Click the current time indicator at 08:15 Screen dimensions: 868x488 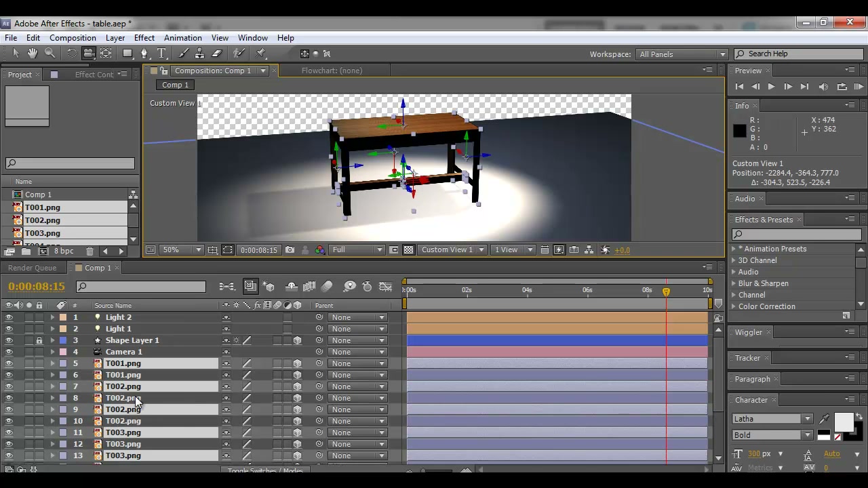(x=666, y=291)
